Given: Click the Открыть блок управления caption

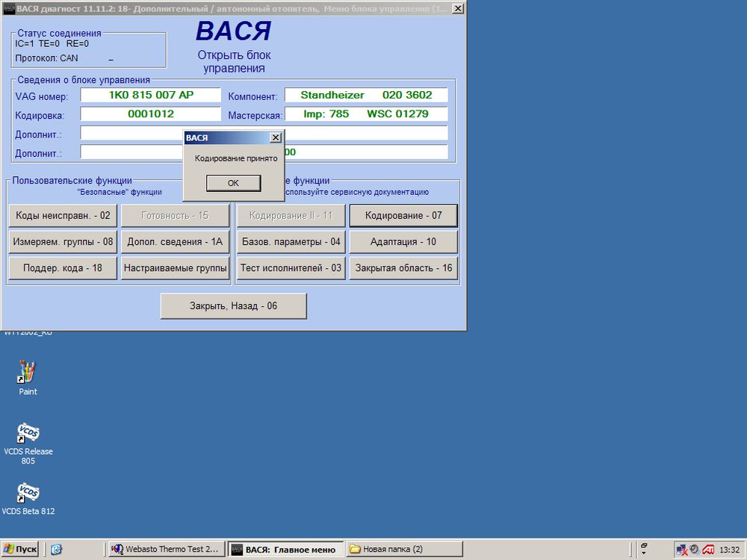Looking at the screenshot, I should click(234, 61).
